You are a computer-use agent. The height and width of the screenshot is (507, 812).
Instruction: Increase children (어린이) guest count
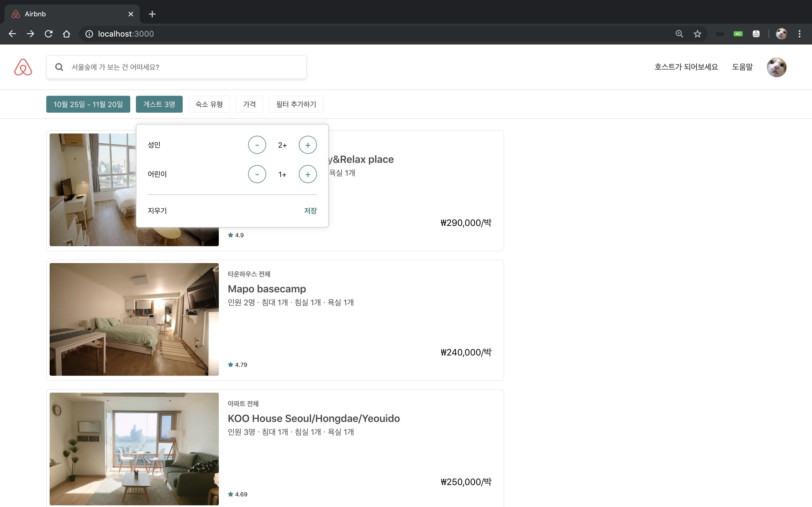(307, 174)
